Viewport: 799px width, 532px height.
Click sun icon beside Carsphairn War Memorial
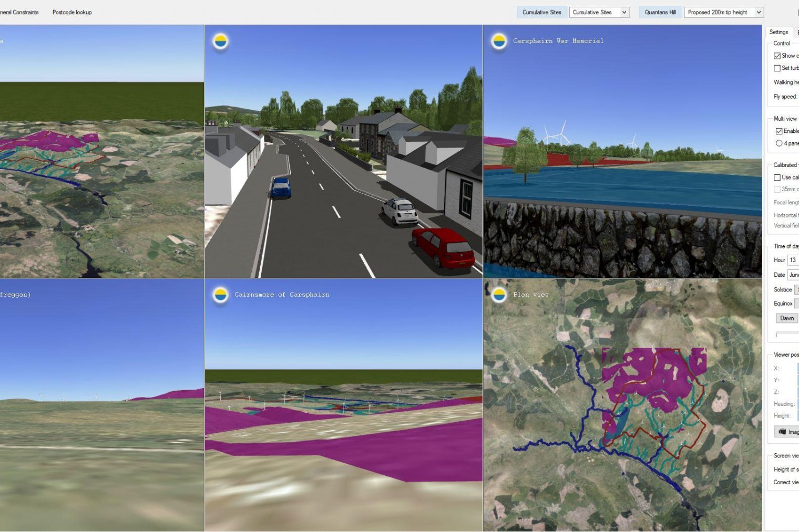click(498, 41)
